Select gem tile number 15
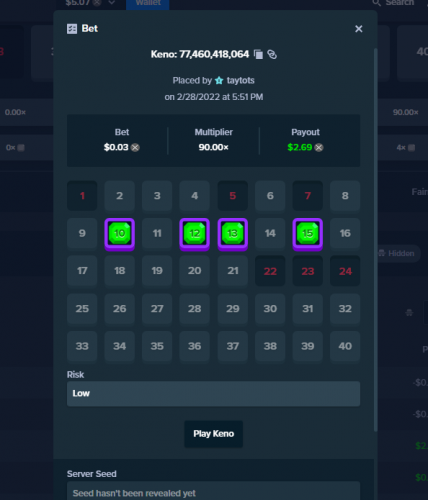The image size is (428, 500). [x=308, y=234]
